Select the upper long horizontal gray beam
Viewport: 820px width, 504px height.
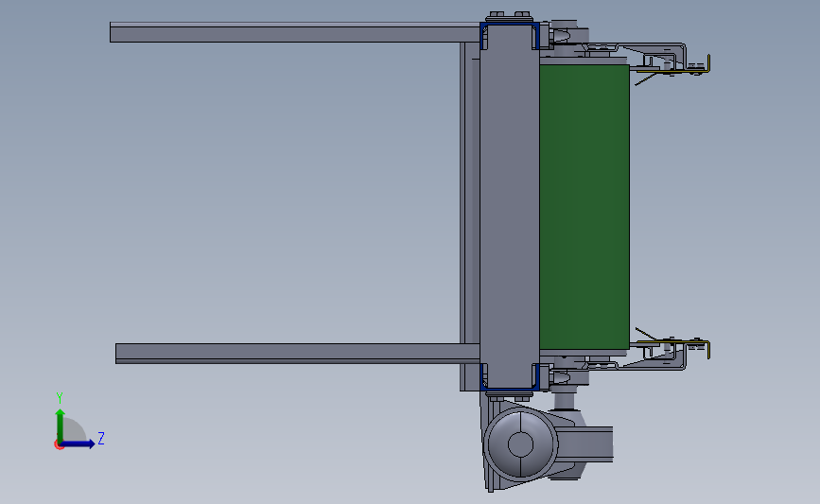(x=295, y=32)
